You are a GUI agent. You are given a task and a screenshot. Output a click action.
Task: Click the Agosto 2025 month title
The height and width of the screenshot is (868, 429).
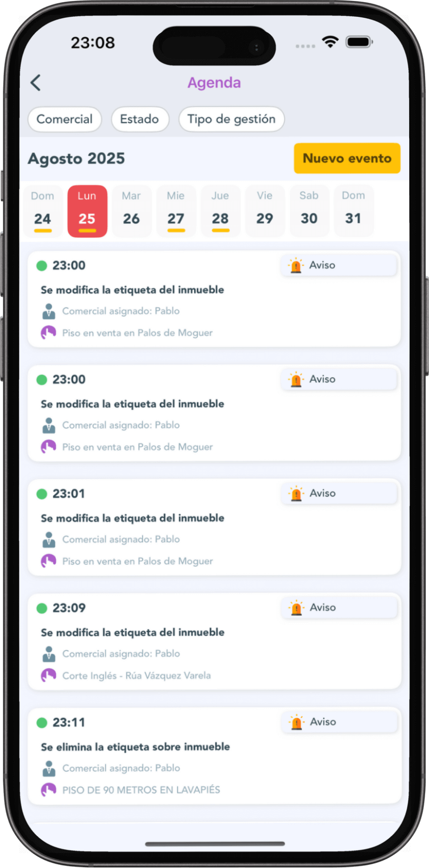pos(76,159)
